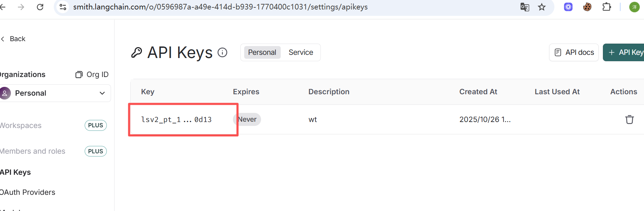Expand the Personal organization dropdown
Image resolution: width=644 pixels, height=211 pixels.
(55, 93)
